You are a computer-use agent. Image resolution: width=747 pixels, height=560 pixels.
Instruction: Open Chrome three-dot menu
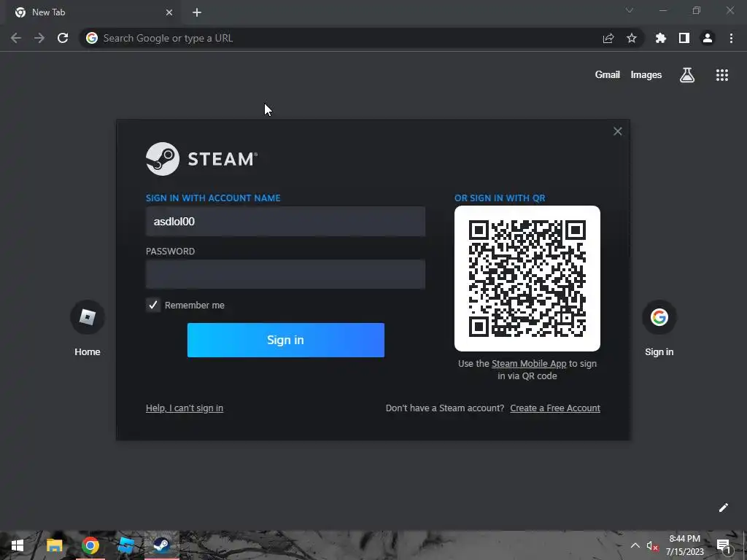point(731,38)
